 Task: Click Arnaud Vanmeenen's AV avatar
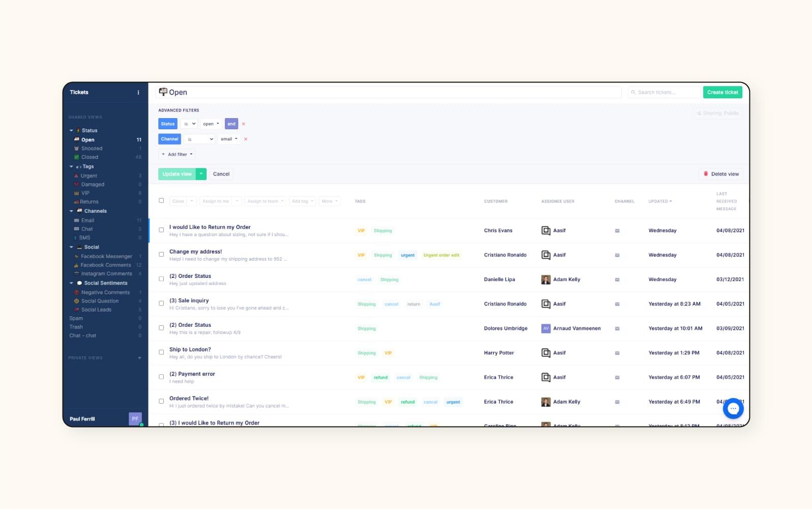(546, 328)
